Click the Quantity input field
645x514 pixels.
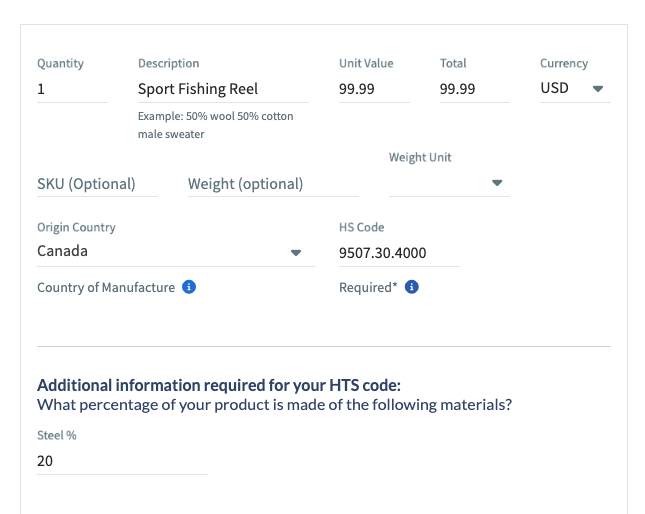pos(72,89)
